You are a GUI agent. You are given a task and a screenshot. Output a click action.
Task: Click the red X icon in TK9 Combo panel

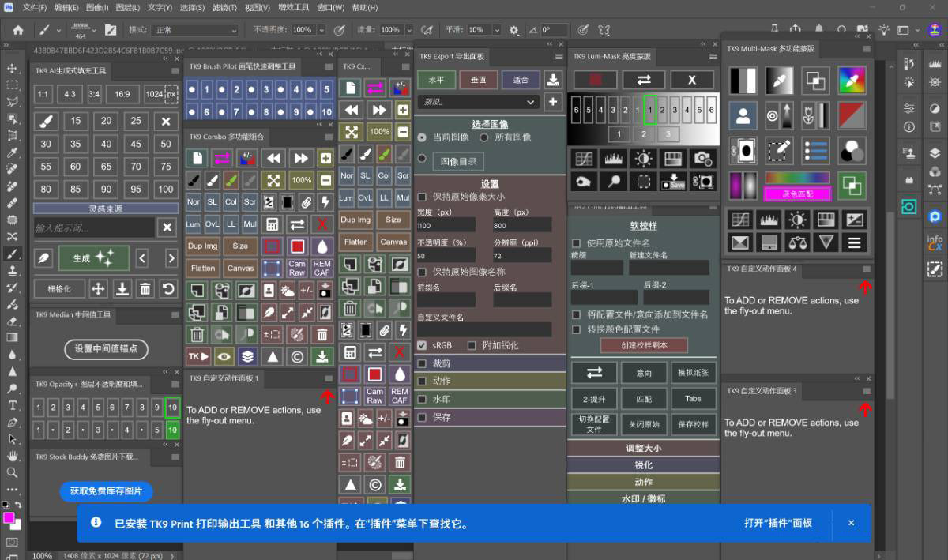pos(322,224)
